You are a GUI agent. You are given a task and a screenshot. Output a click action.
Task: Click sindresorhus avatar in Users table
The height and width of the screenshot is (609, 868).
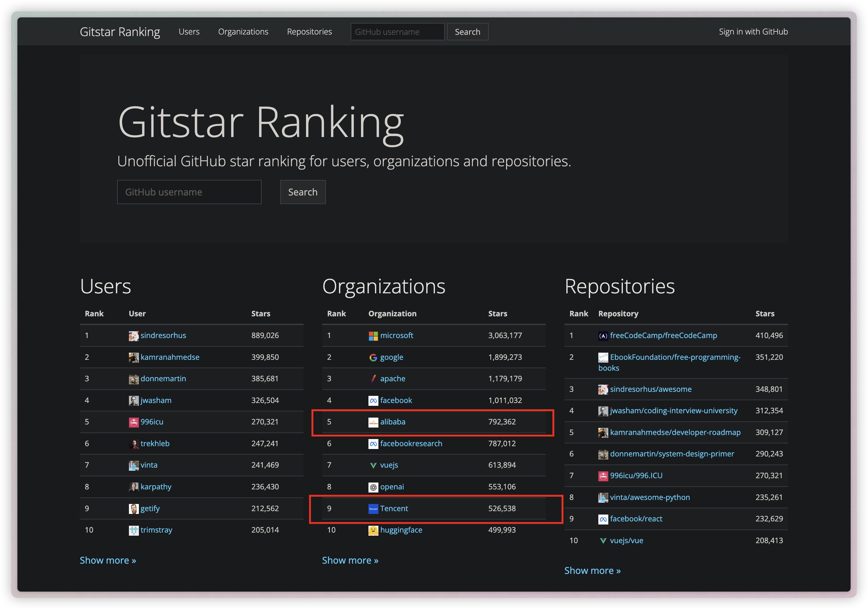pyautogui.click(x=134, y=336)
